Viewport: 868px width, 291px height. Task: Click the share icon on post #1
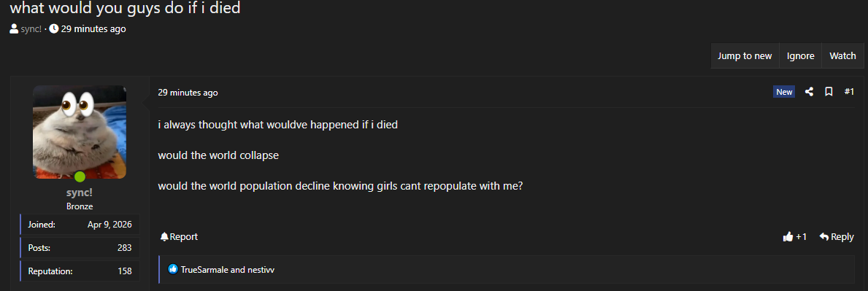click(809, 92)
